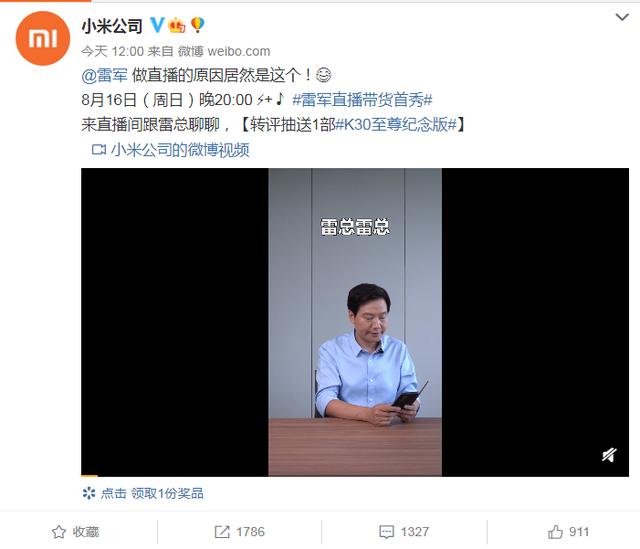The width and height of the screenshot is (640, 549).
Task: Open the Xiaomi orange MI avatar
Action: click(43, 38)
